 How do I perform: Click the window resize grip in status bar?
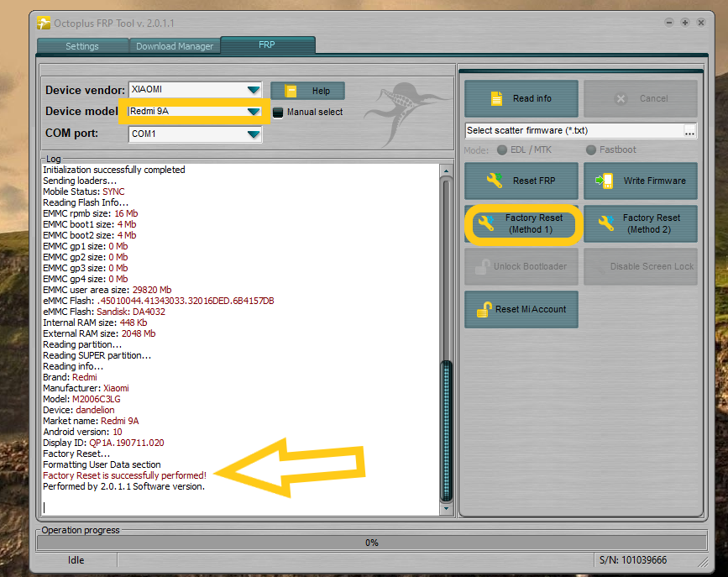coord(703,561)
